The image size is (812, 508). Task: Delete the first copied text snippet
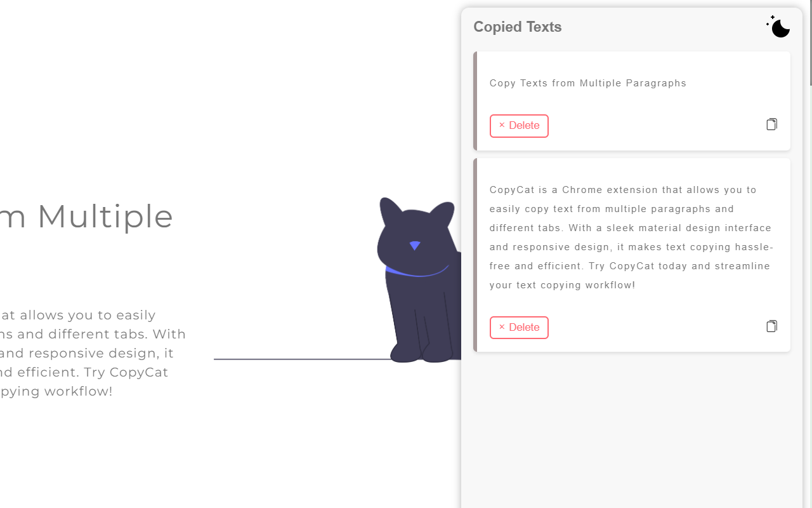519,126
